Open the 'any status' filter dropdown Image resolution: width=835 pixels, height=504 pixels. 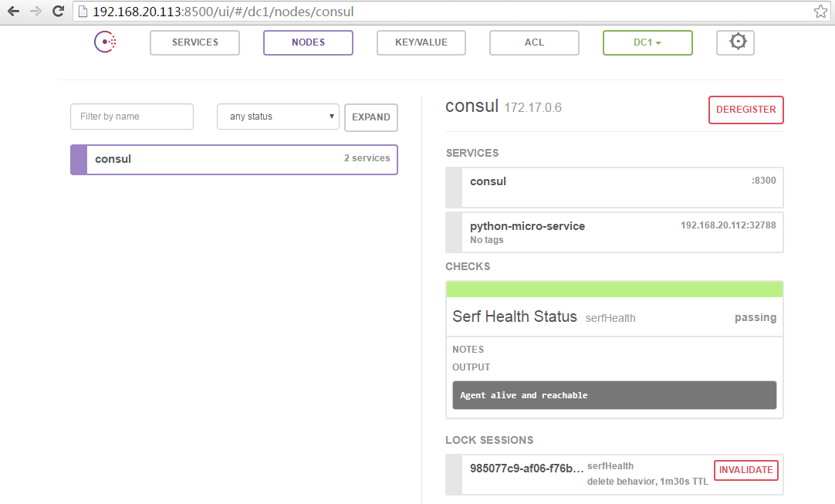point(278,117)
